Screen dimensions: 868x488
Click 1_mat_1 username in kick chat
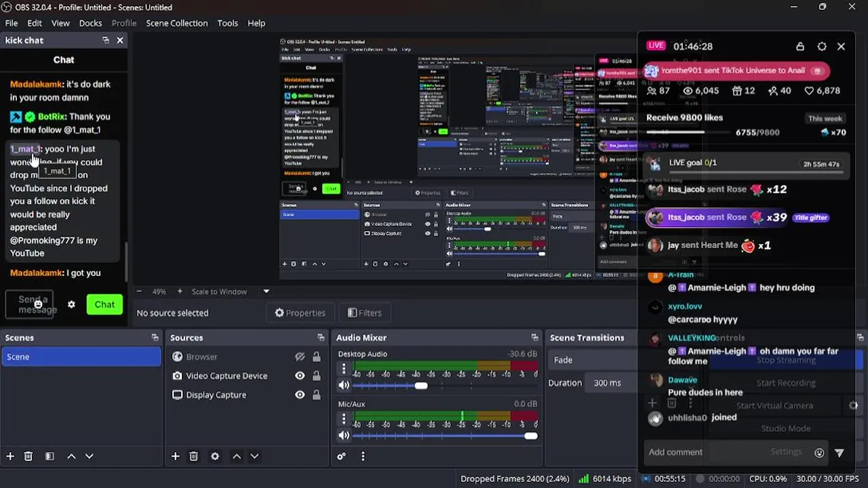tap(25, 149)
